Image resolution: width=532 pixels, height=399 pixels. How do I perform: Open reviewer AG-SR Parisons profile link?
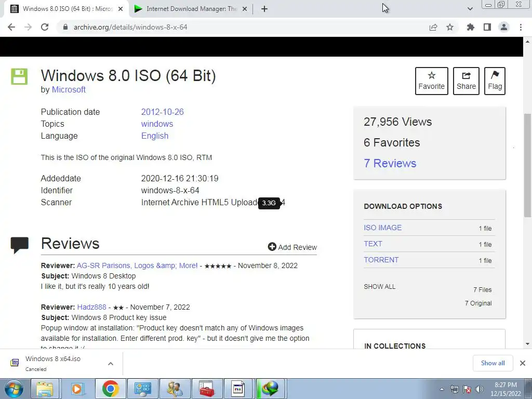[x=137, y=265]
